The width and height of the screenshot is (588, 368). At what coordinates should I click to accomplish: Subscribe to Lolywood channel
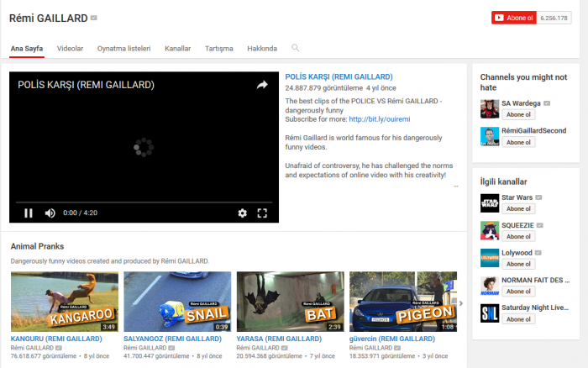click(518, 264)
